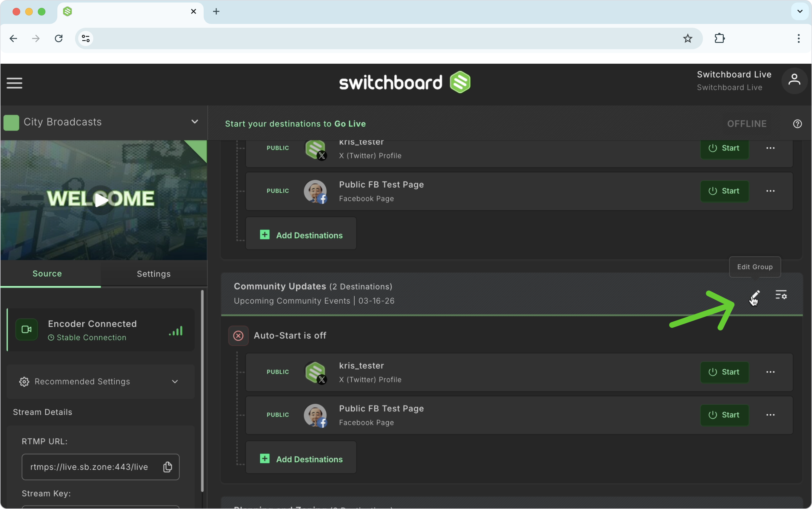Select the active Switchboard browser tab
This screenshot has width=812, height=509.
130,12
